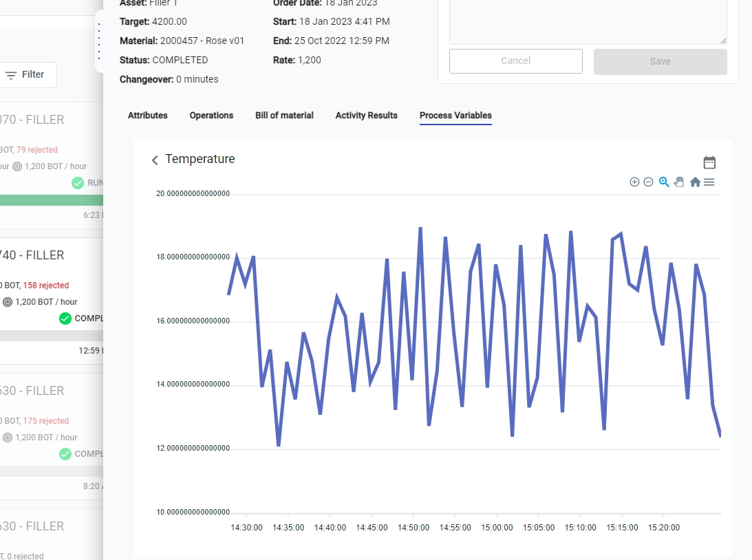Screen dimensions: 752x560
Task: Switch to the Attributes tab
Action: coord(147,116)
